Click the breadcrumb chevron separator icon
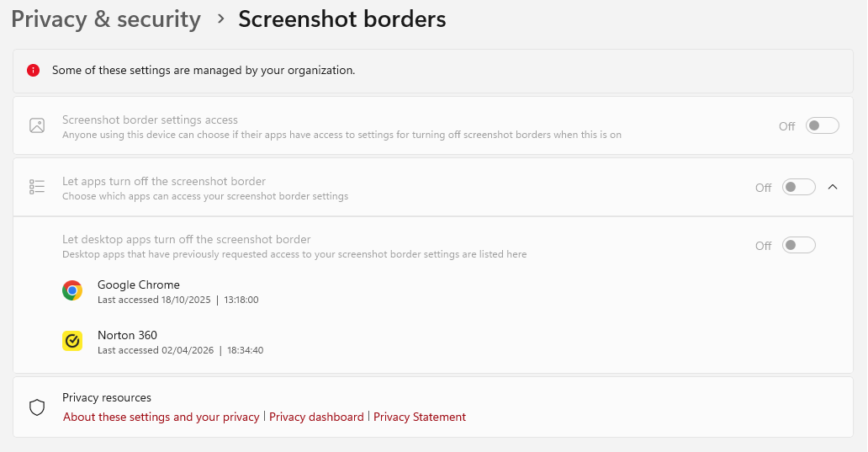Screen dimensions: 868x452 click(x=221, y=19)
